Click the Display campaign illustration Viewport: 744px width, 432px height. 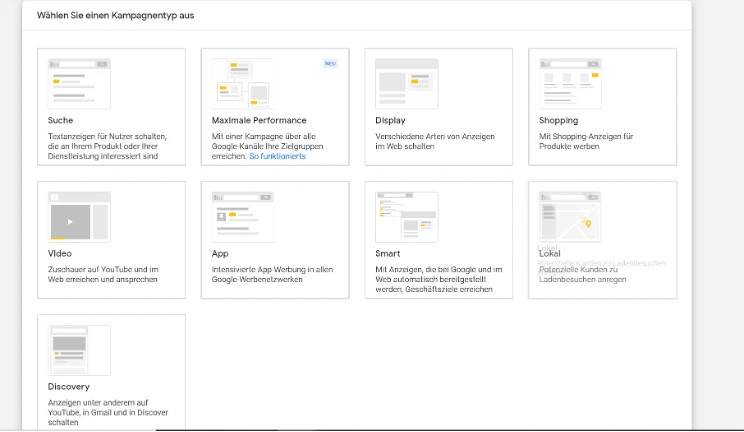(407, 84)
